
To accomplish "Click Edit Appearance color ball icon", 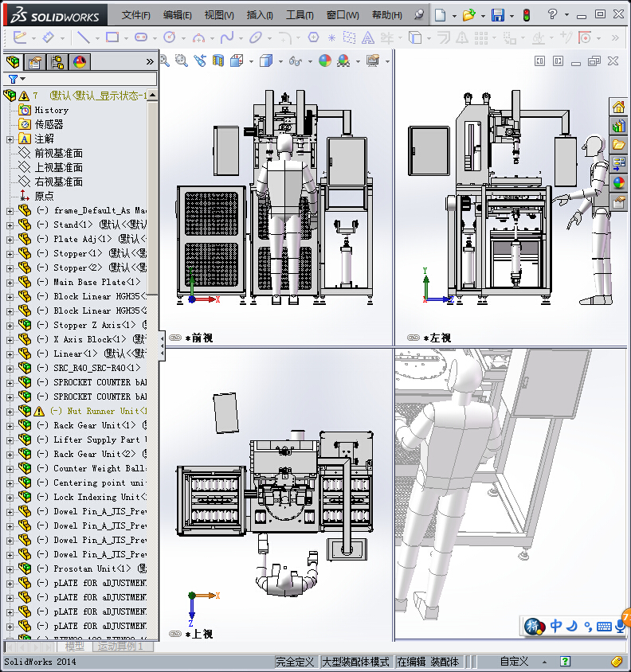I will point(325,61).
